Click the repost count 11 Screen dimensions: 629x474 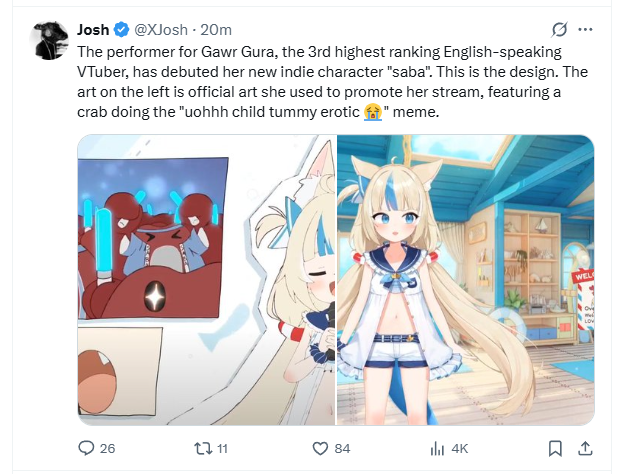click(x=222, y=448)
